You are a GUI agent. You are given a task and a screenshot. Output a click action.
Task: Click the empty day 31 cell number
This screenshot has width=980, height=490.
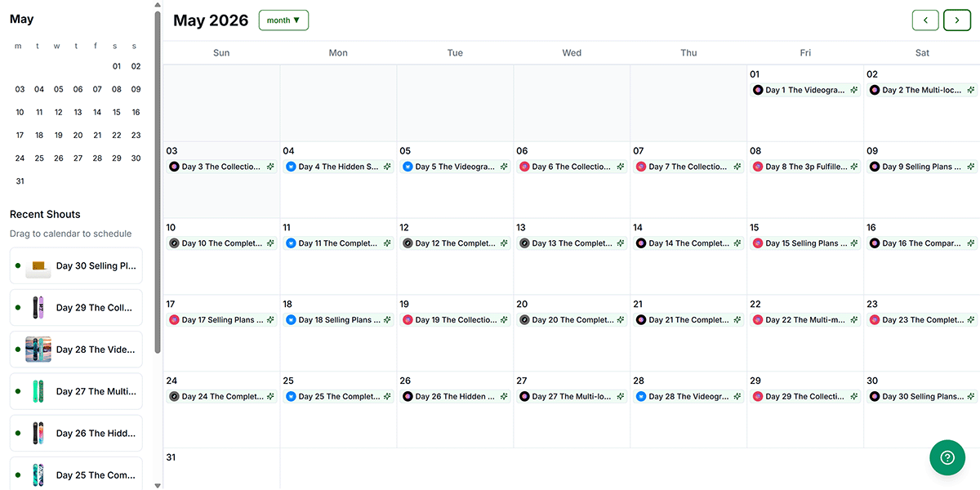pyautogui.click(x=171, y=457)
